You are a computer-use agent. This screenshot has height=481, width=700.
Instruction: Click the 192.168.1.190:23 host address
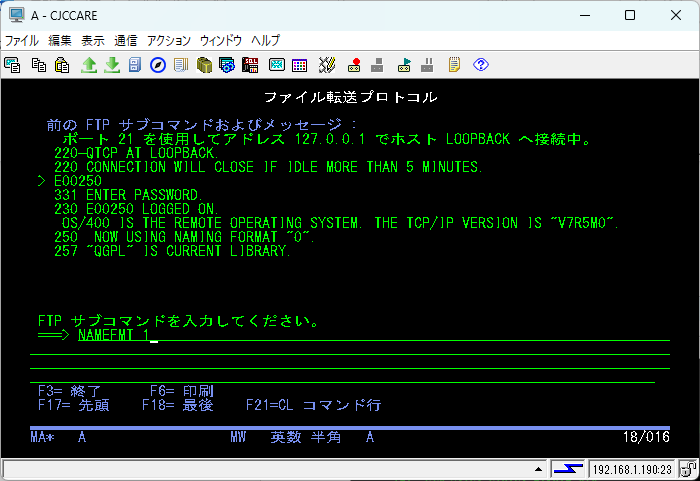pos(632,469)
